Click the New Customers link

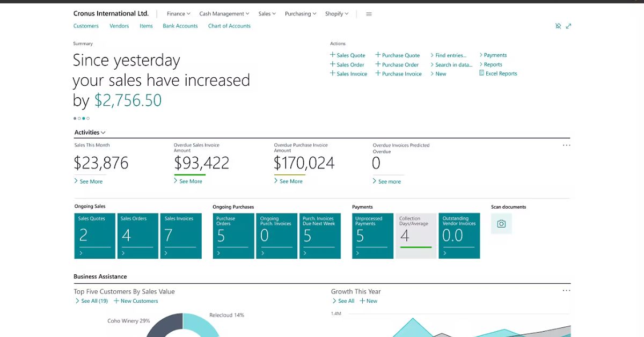[x=136, y=301]
